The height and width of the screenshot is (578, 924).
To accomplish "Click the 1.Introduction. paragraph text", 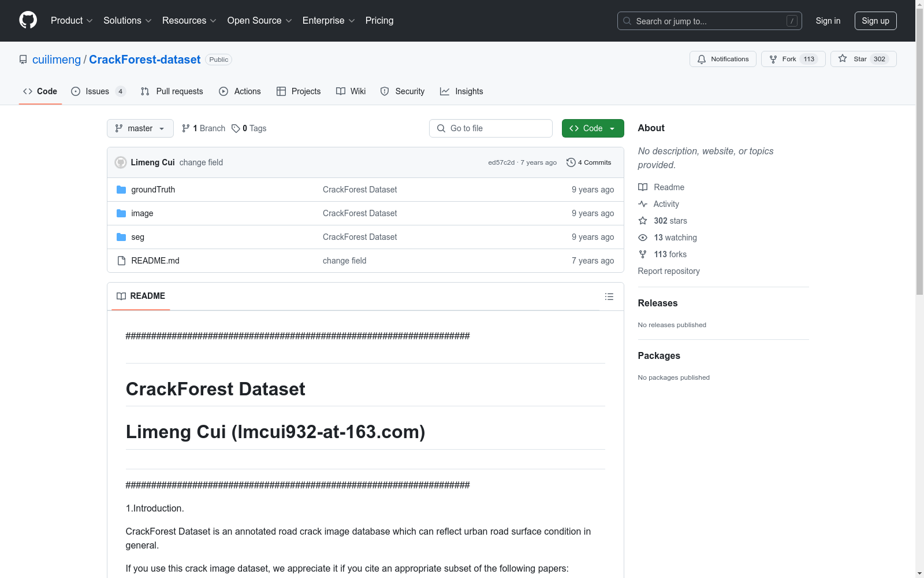I will coord(155,508).
